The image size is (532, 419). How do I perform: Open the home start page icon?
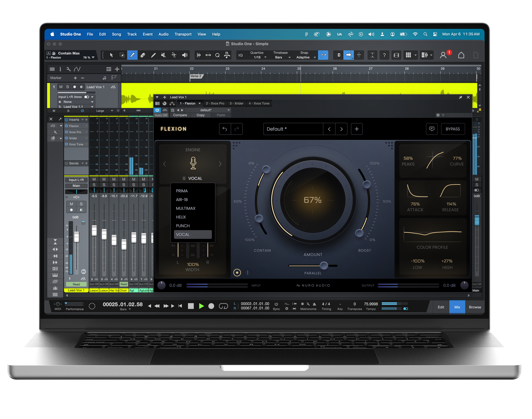point(461,55)
